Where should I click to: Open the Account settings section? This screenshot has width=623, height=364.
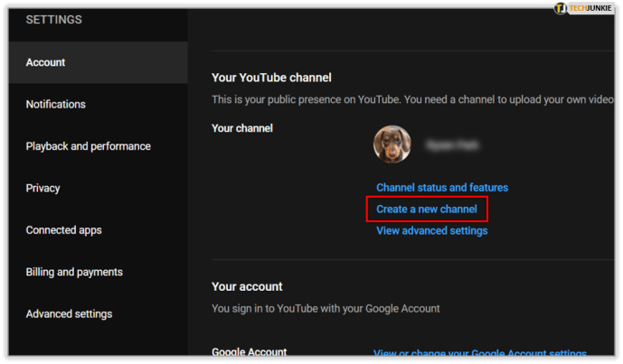[x=99, y=62]
